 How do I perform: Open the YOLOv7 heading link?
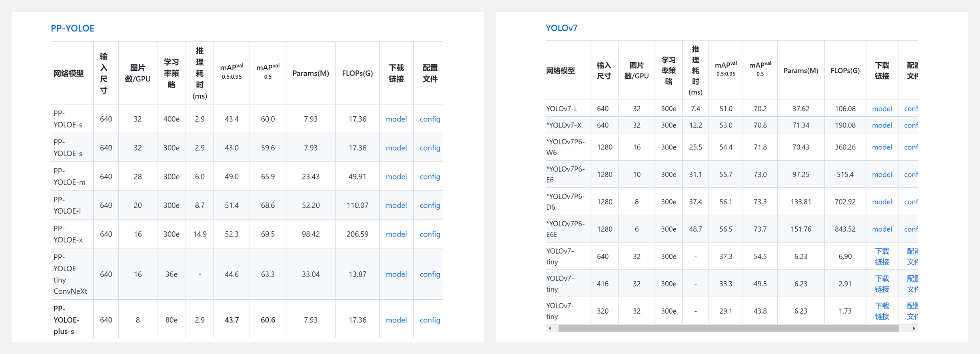click(561, 28)
